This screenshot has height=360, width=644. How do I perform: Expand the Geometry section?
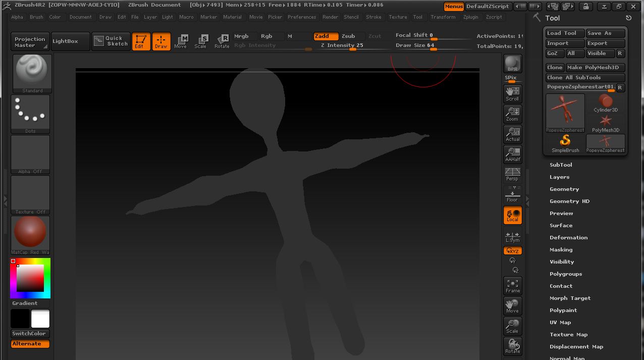pyautogui.click(x=564, y=189)
